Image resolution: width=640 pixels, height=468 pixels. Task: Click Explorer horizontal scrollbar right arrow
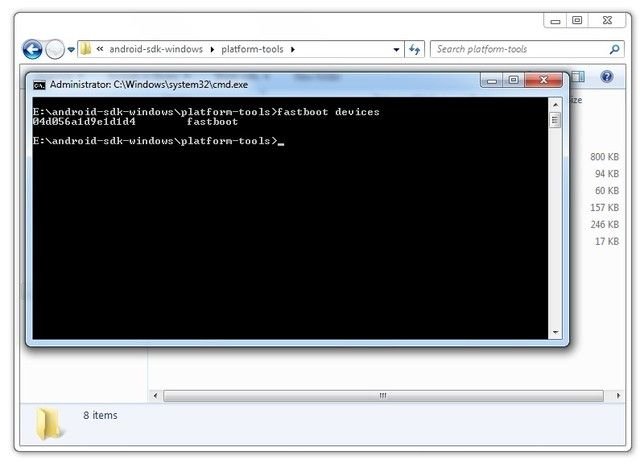point(618,395)
